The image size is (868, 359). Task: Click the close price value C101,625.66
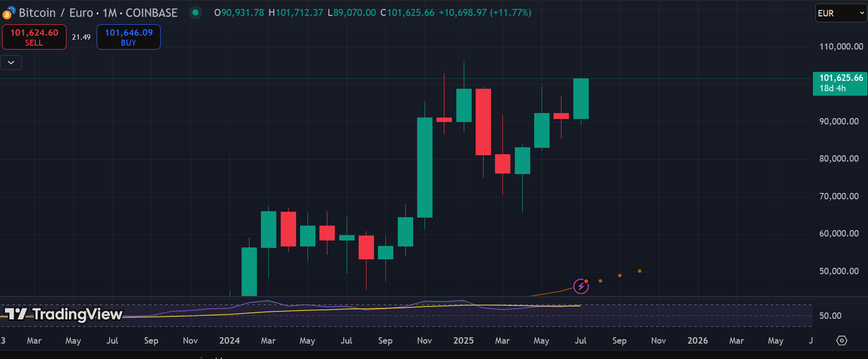[407, 13]
